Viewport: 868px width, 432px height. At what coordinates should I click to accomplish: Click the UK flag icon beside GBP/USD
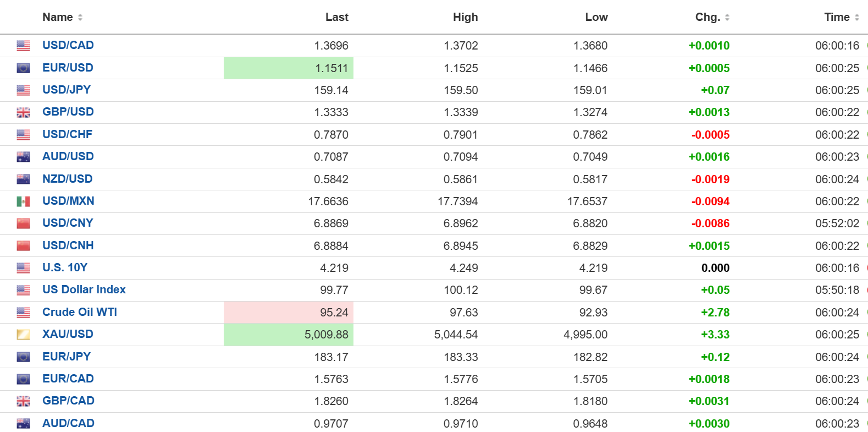point(23,112)
